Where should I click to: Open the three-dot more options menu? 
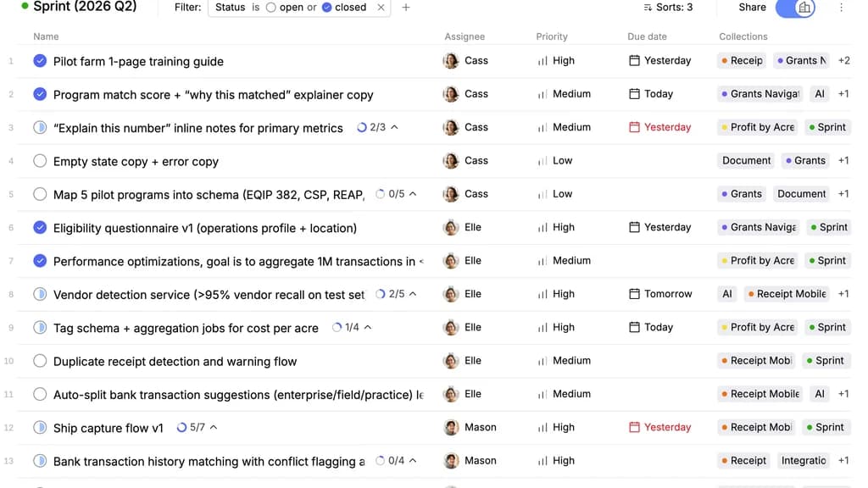tap(841, 8)
